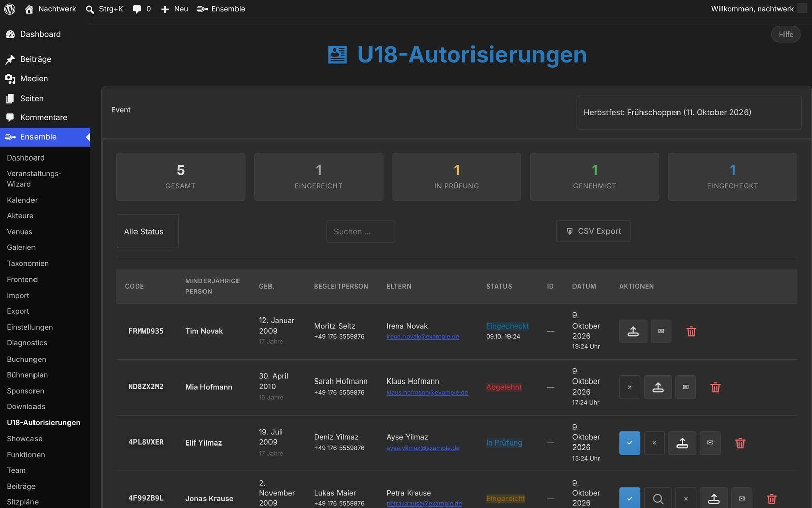Reject Elif Yilmaz with X icon
The width and height of the screenshot is (812, 508).
[654, 443]
